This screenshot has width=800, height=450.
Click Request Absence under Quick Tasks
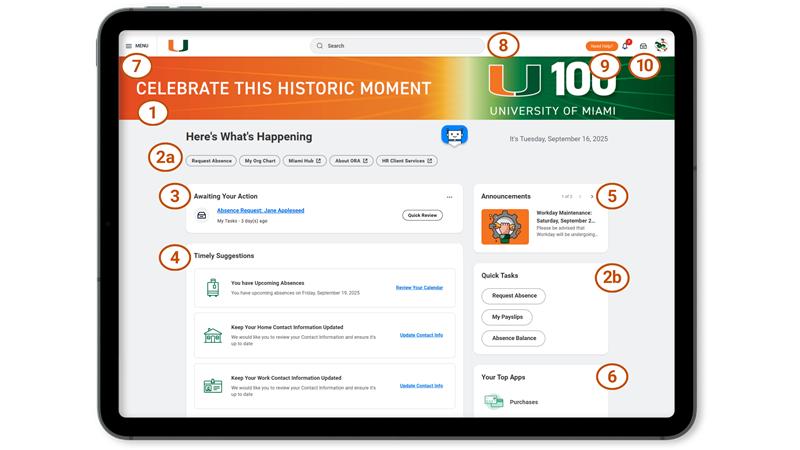click(x=514, y=296)
